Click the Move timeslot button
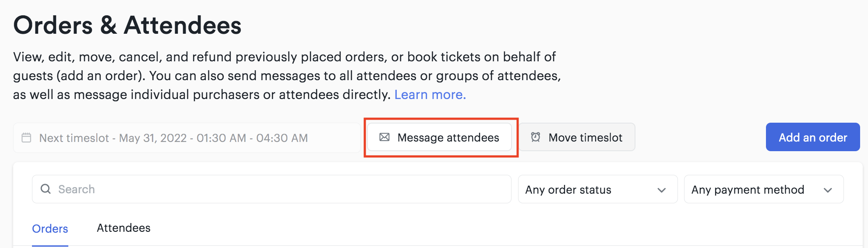 tap(577, 137)
